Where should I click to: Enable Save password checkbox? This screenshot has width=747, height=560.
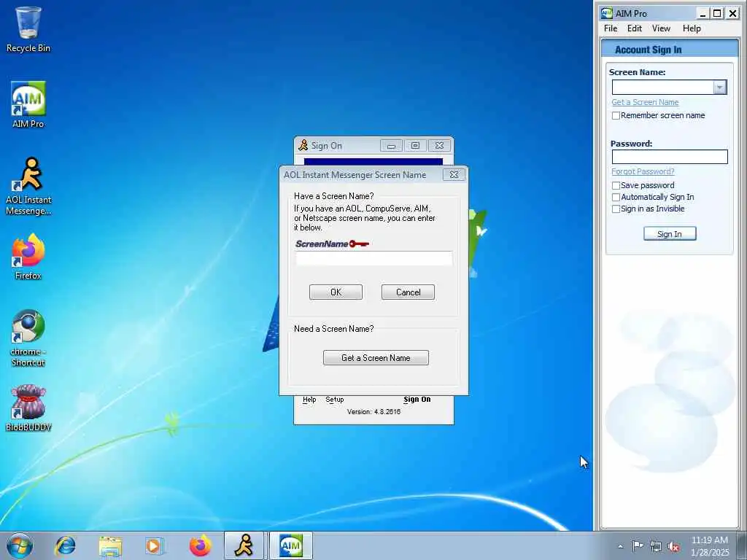click(x=616, y=185)
